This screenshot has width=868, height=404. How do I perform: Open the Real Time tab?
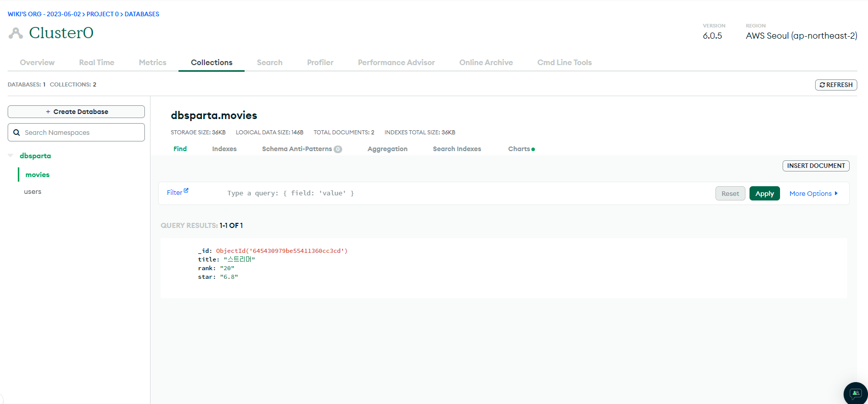[x=97, y=62]
